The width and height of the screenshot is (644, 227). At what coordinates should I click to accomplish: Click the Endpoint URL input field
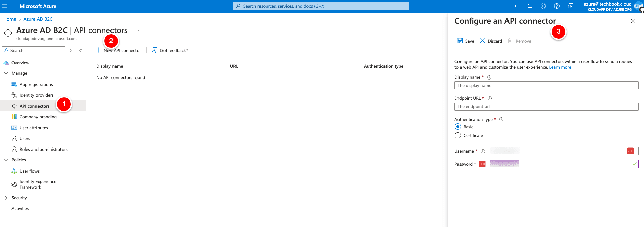point(546,107)
